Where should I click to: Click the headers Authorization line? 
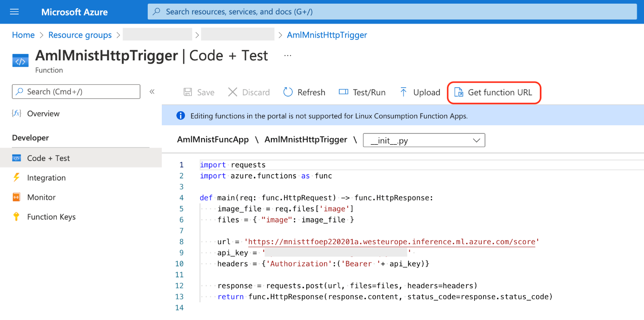coord(323,264)
